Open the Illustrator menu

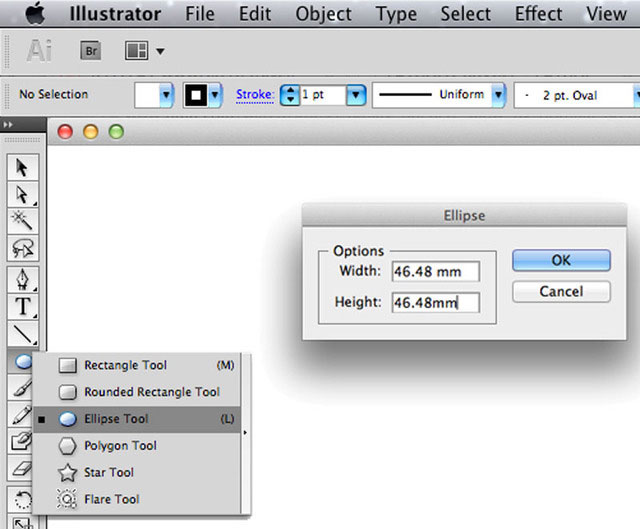coord(115,14)
